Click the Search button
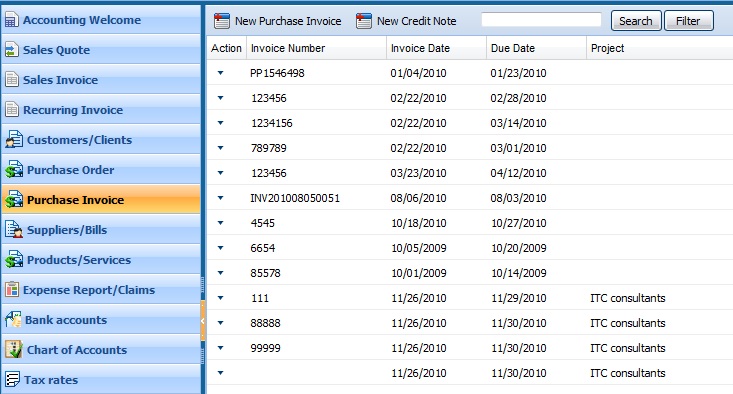733x394 pixels. (636, 21)
